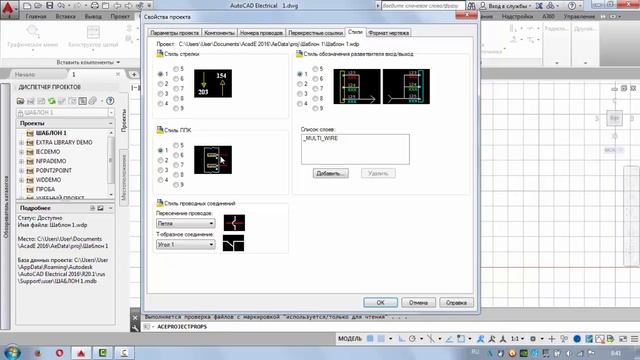Open the Windows Start menu
This screenshot has width=640, height=360.
tap(12, 352)
